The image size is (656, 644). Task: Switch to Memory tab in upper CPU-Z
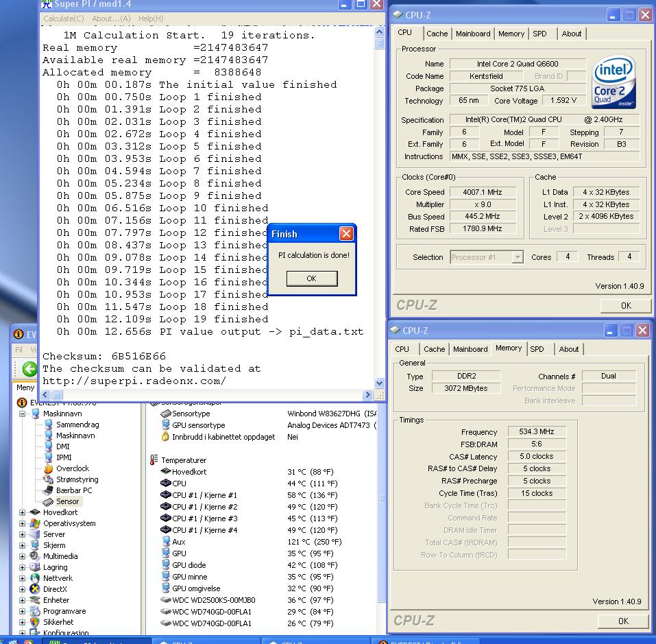coord(511,34)
